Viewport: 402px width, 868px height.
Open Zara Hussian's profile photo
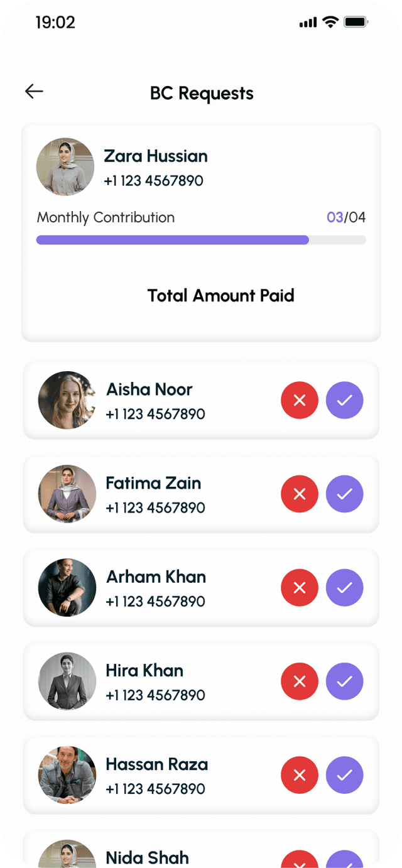point(65,167)
